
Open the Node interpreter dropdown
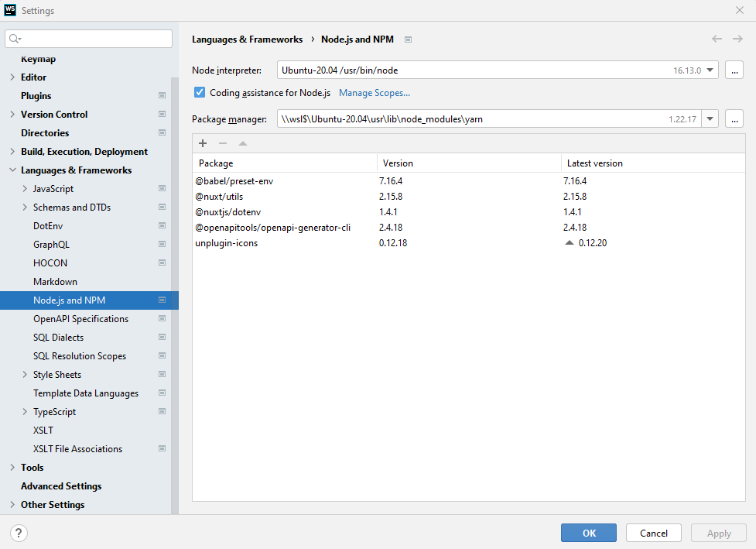point(710,70)
